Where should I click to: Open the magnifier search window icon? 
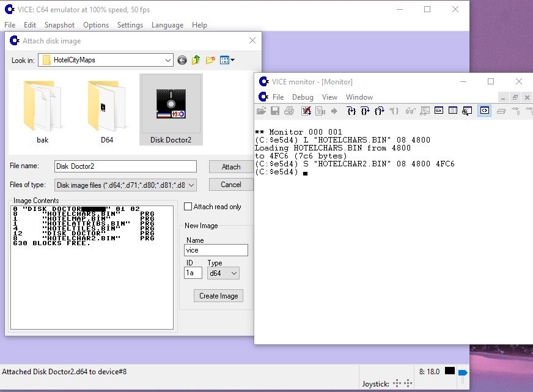(x=467, y=111)
